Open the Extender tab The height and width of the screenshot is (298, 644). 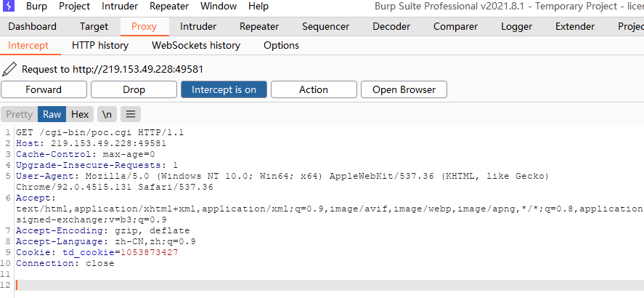point(575,27)
